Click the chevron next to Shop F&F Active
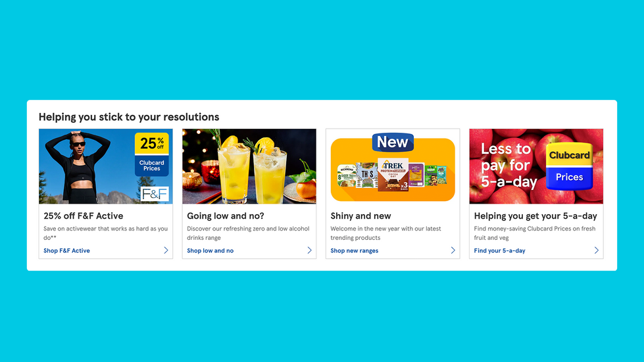Viewport: 644px width, 362px height. [166, 250]
